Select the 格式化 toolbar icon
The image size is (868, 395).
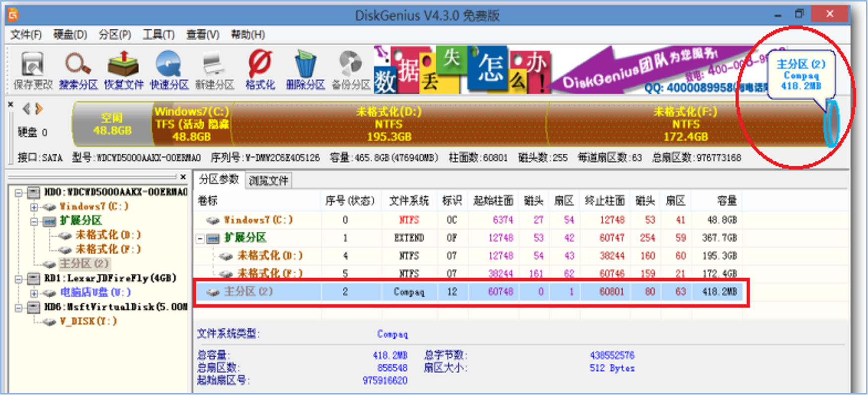pos(260,70)
